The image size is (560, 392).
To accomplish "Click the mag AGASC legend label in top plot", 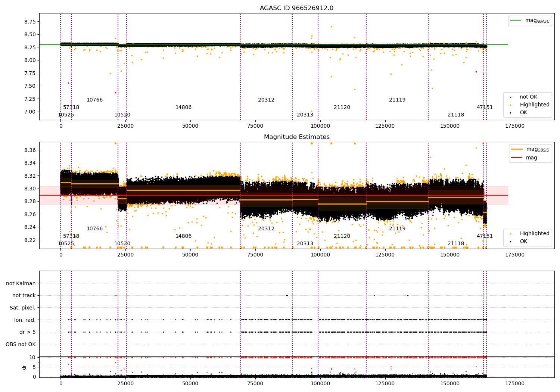I will (x=537, y=21).
